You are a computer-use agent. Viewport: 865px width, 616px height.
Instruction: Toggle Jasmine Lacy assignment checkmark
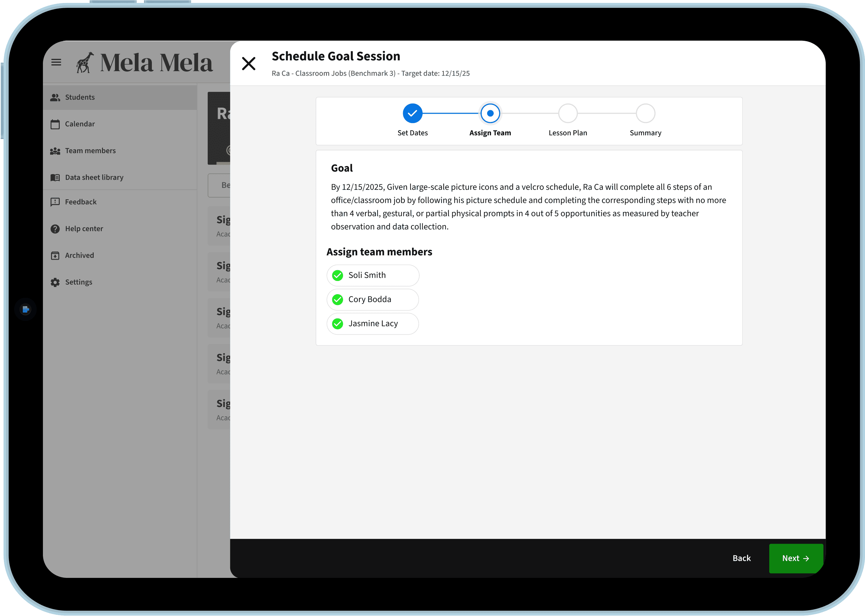point(337,324)
